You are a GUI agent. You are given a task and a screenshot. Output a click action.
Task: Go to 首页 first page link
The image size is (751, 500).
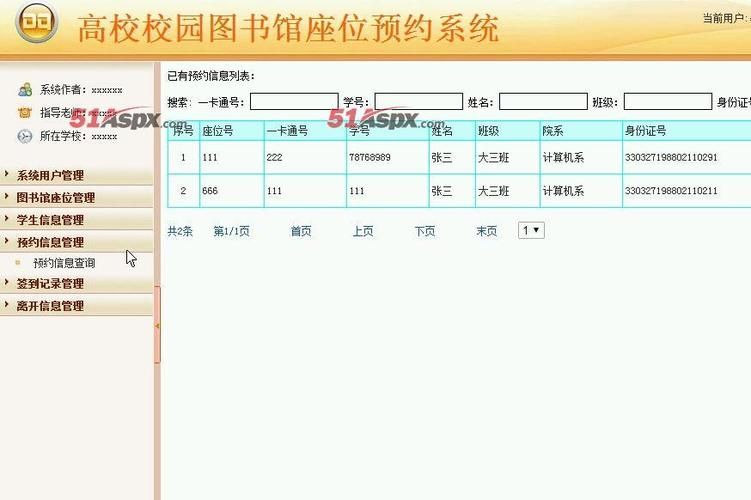pos(301,231)
